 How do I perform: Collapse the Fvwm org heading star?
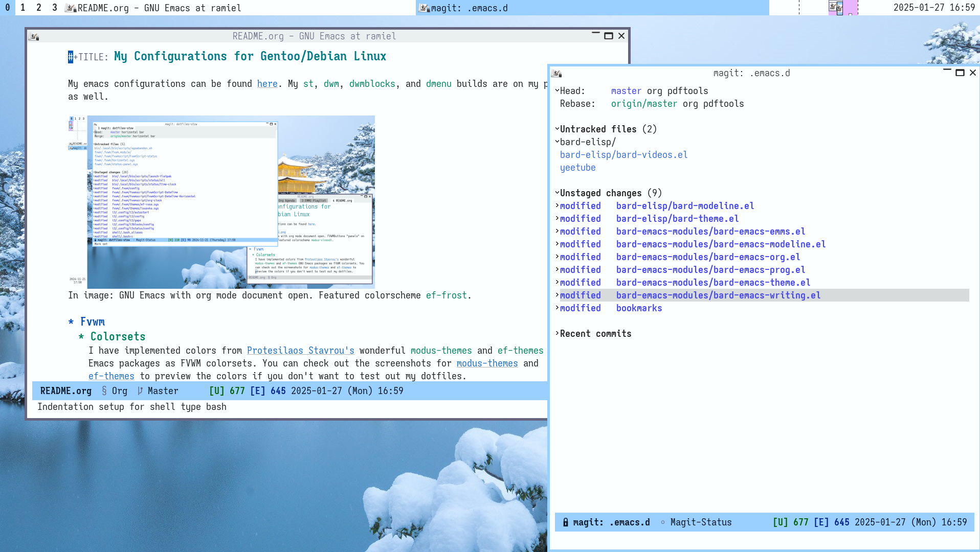coord(71,322)
